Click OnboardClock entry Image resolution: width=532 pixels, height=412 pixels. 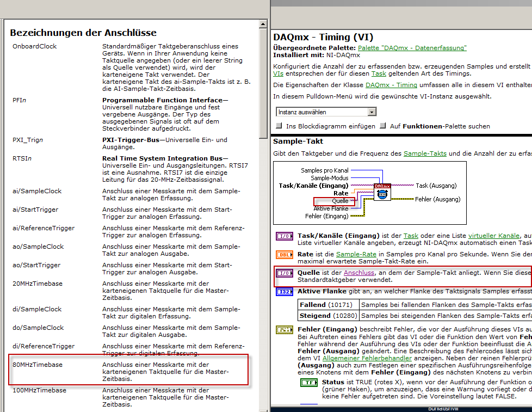tap(35, 46)
